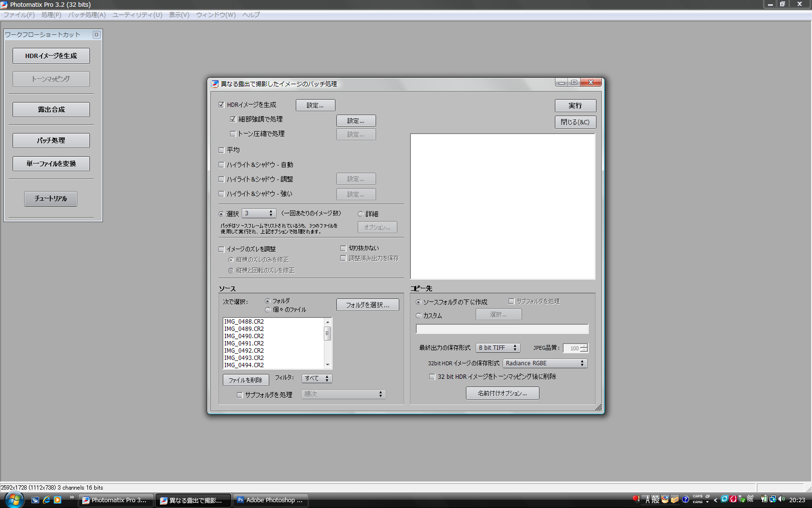Enable the トーン圧縮で処理 checkbox

pyautogui.click(x=233, y=134)
